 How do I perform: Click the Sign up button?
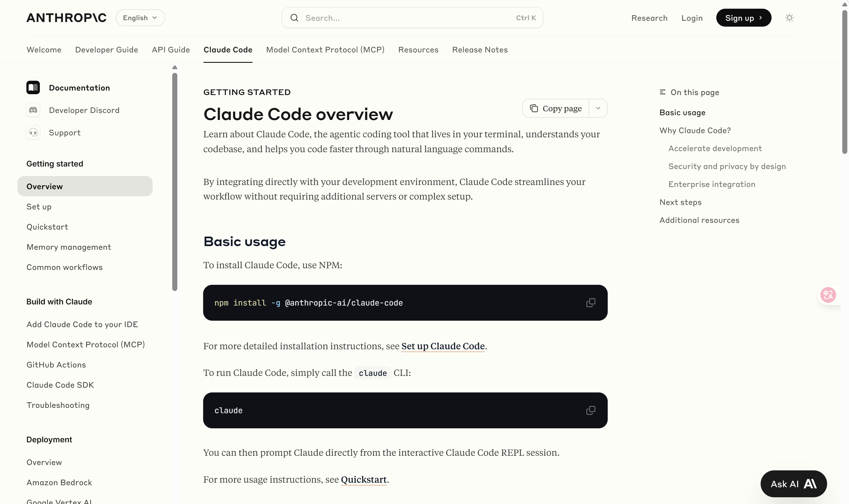(743, 18)
